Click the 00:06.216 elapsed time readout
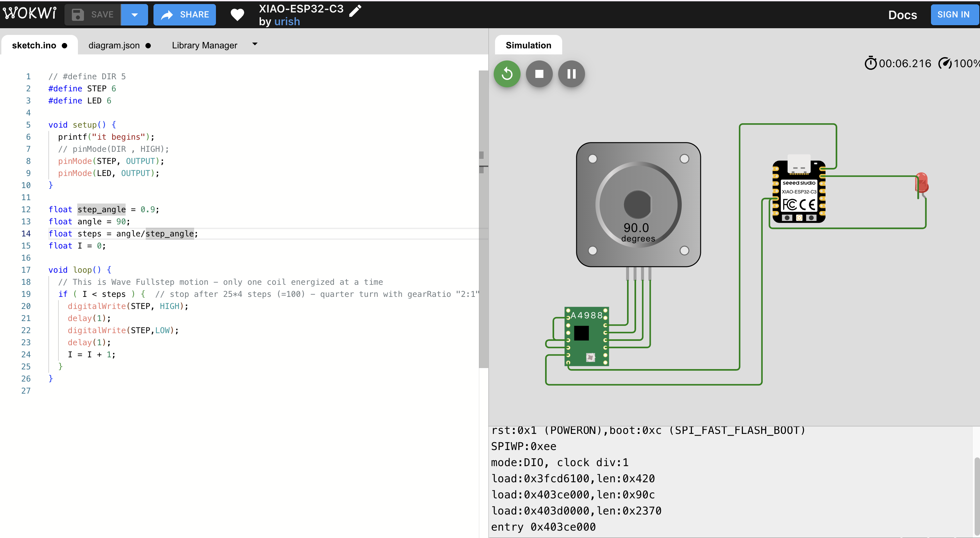The height and width of the screenshot is (538, 980). point(905,63)
